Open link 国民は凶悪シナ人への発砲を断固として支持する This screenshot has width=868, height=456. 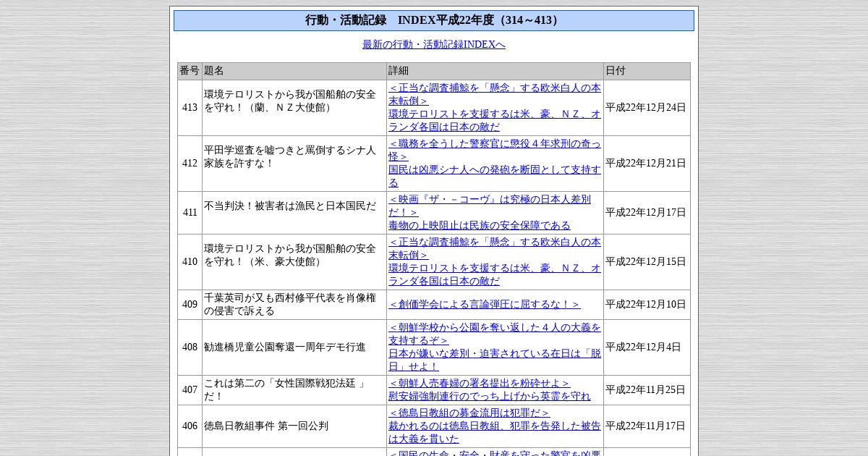pyautogui.click(x=495, y=176)
